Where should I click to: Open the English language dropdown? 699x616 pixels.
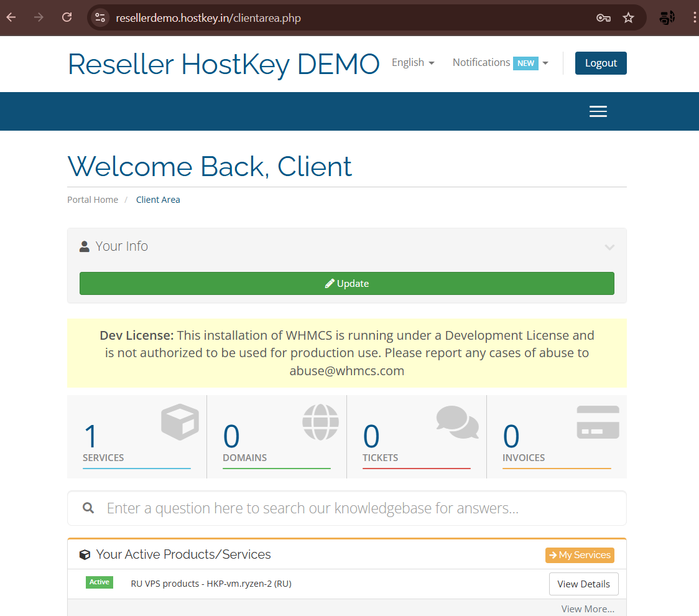click(413, 62)
